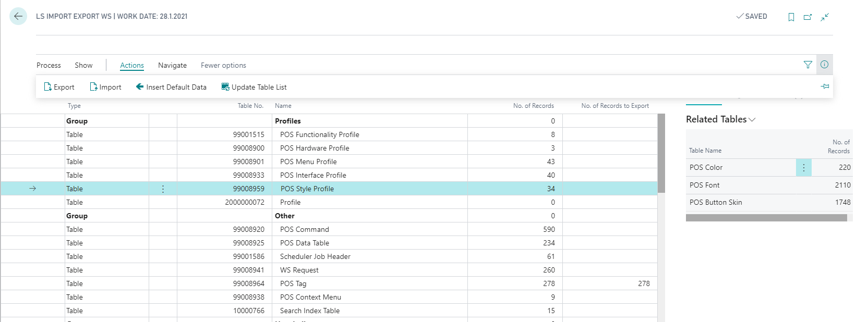Select the POS Tag table row
Viewport: 868px width, 322px height.
pos(293,284)
